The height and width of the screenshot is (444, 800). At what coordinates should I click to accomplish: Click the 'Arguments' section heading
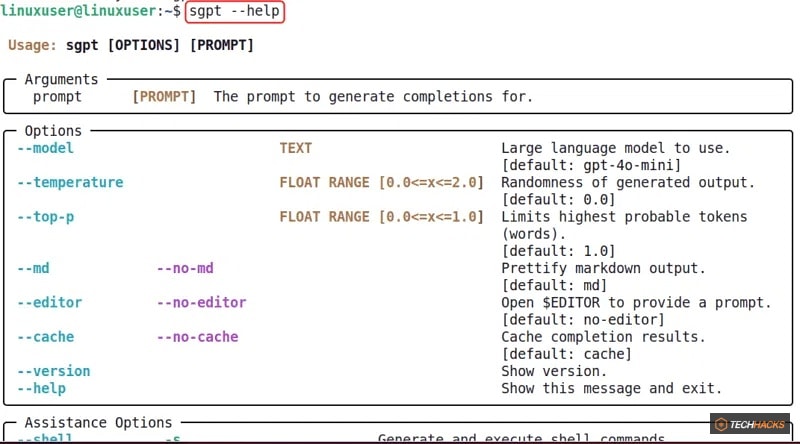[61, 79]
